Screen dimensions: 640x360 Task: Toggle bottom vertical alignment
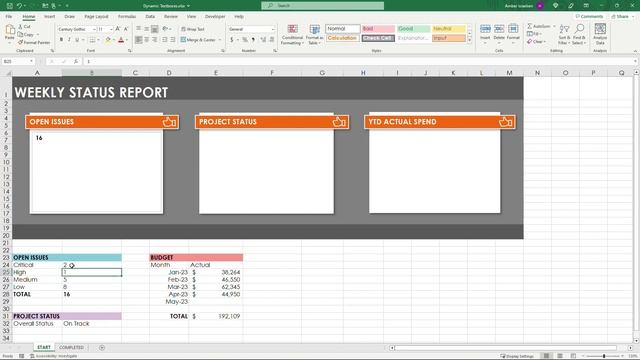[154, 29]
